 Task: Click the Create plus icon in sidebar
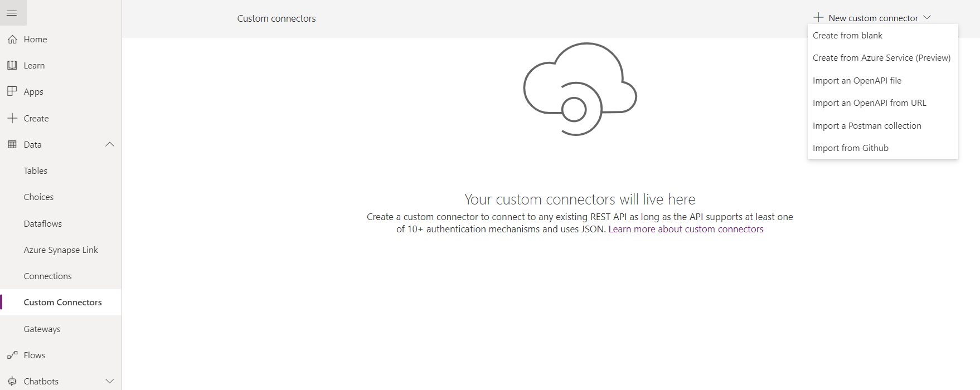click(x=12, y=118)
